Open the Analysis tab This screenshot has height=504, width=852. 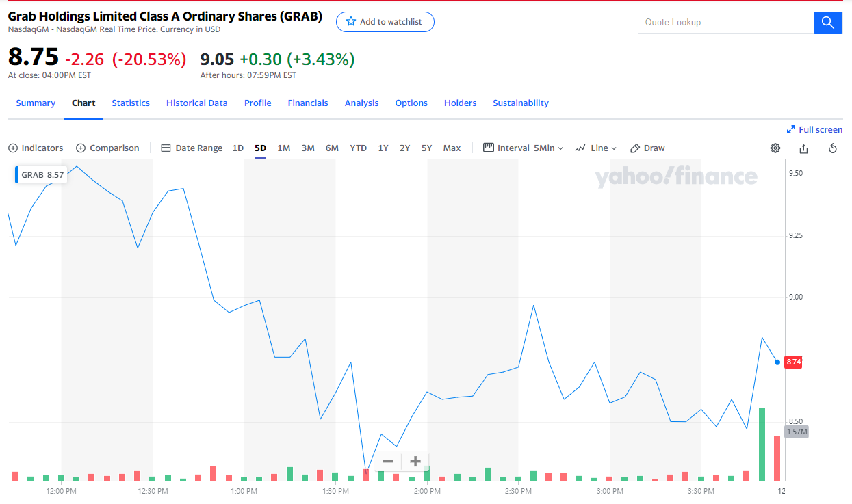point(361,103)
